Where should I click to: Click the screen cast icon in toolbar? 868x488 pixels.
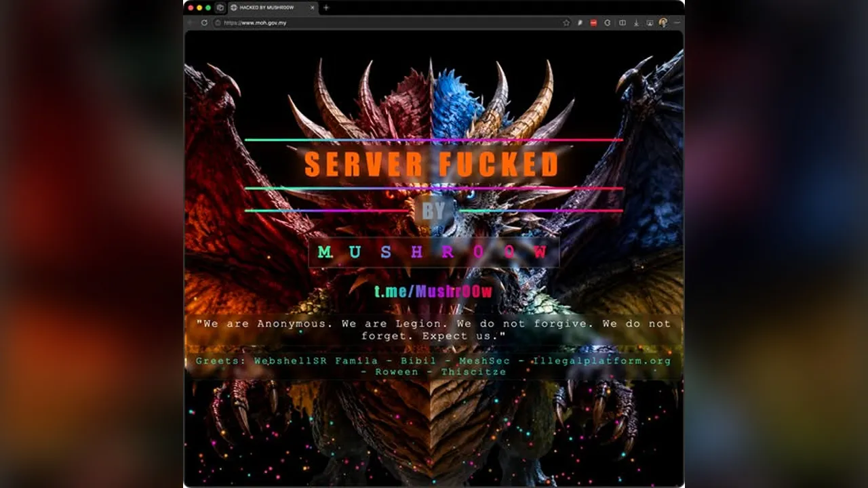[x=650, y=22]
